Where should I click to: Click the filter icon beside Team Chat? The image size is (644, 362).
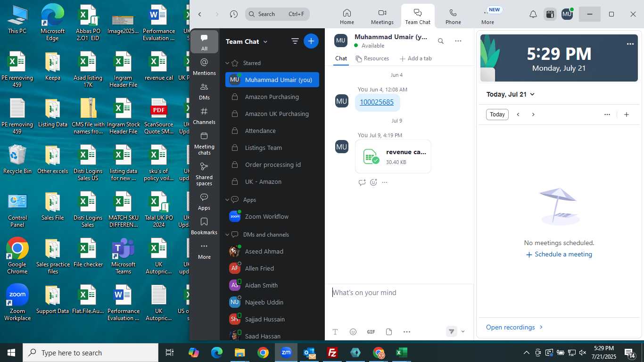click(x=295, y=41)
